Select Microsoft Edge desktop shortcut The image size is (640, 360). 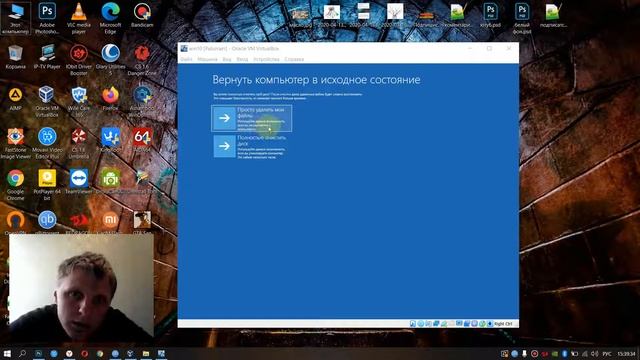(x=110, y=18)
